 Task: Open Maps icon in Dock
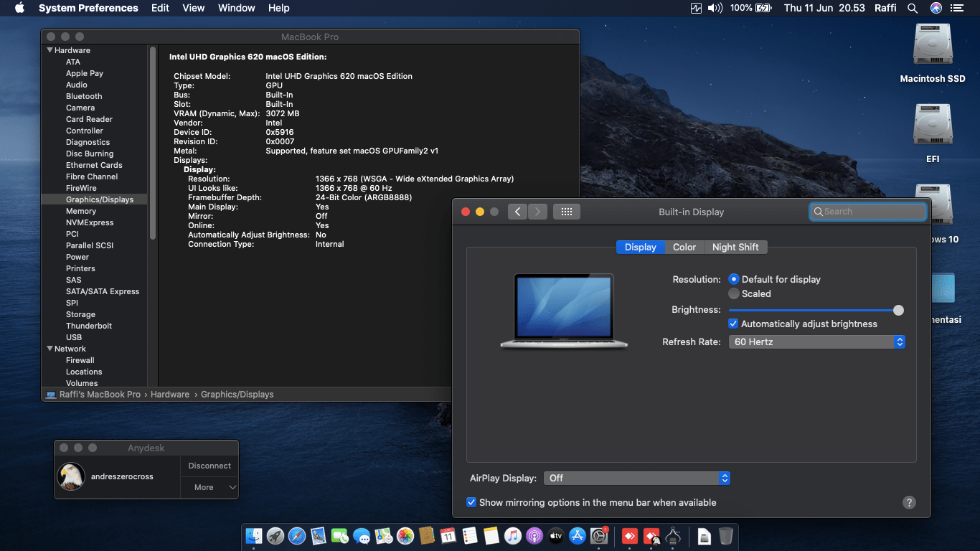tap(383, 535)
